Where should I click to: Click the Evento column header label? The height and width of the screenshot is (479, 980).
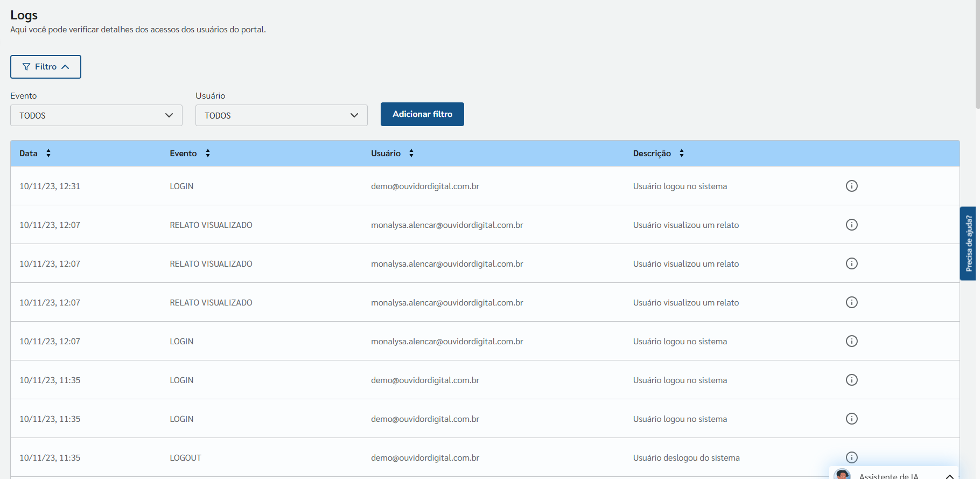(184, 154)
